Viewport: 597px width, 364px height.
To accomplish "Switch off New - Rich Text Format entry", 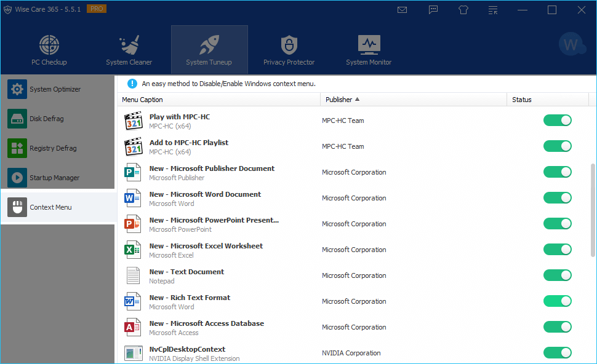I will [558, 301].
